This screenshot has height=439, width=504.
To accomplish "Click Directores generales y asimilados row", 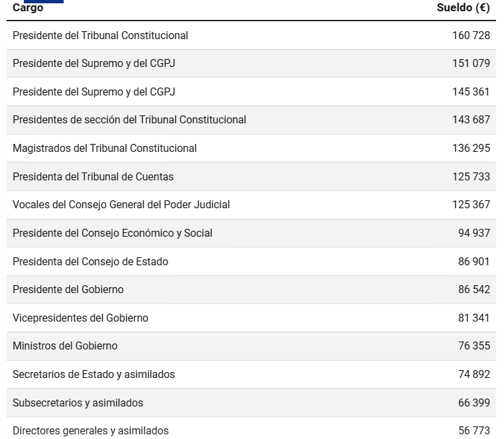I will tap(251, 428).
